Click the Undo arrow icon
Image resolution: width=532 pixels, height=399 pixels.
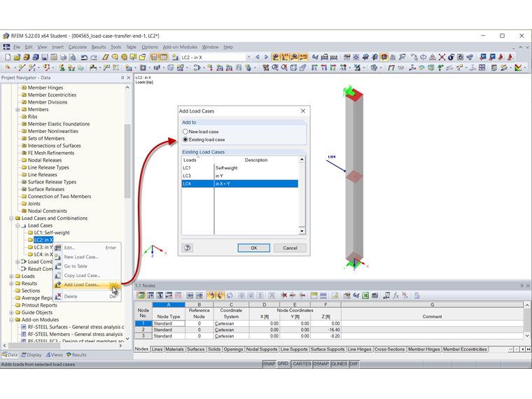(x=84, y=57)
